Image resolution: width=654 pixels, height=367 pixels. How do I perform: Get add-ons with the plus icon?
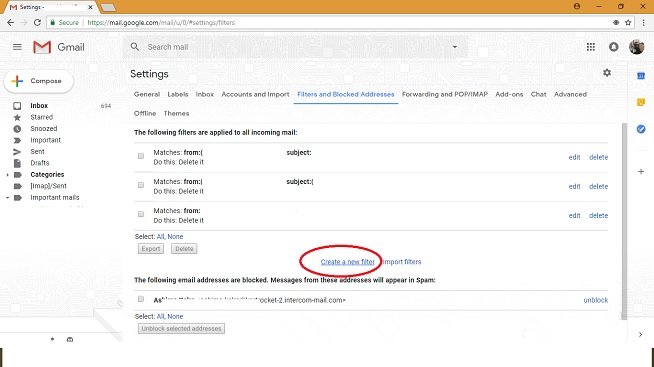(x=641, y=171)
